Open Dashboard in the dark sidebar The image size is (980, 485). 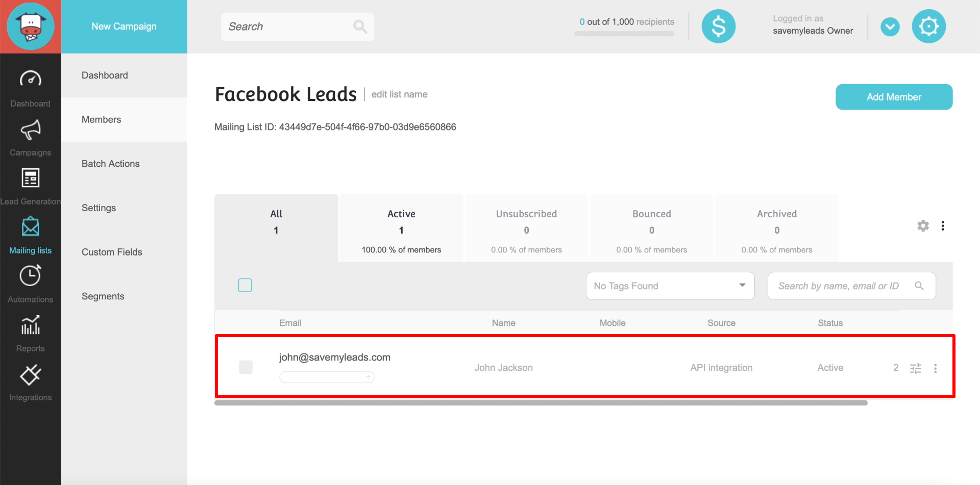coord(31,88)
